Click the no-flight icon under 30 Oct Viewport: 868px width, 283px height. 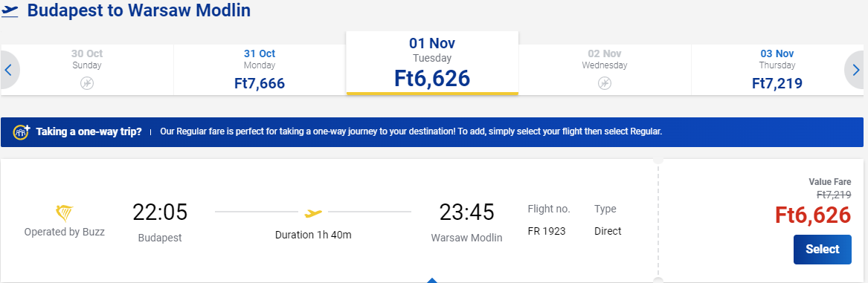[x=87, y=83]
